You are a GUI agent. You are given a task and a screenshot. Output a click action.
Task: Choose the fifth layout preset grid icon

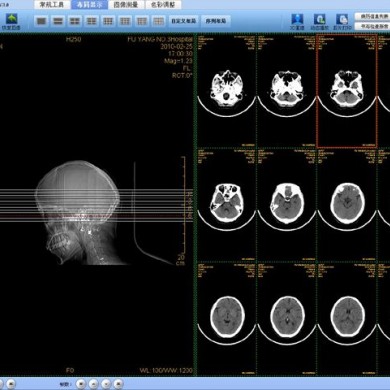point(108,21)
